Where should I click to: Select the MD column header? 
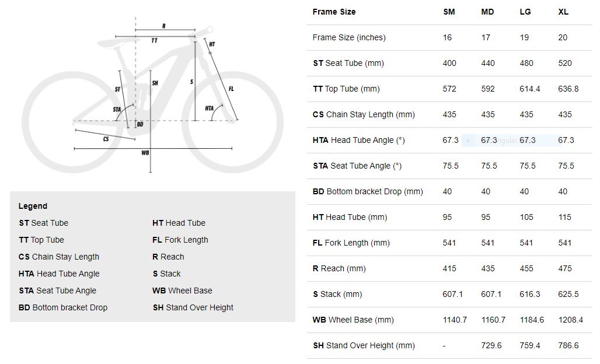[487, 12]
